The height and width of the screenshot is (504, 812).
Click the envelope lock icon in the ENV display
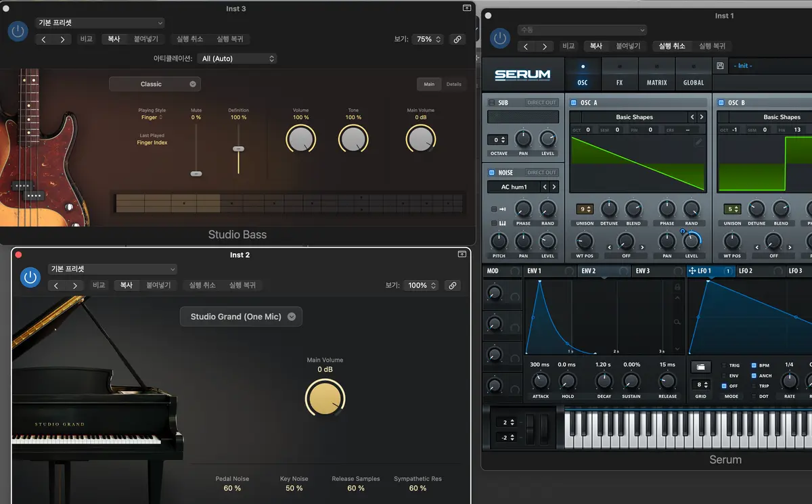(677, 287)
